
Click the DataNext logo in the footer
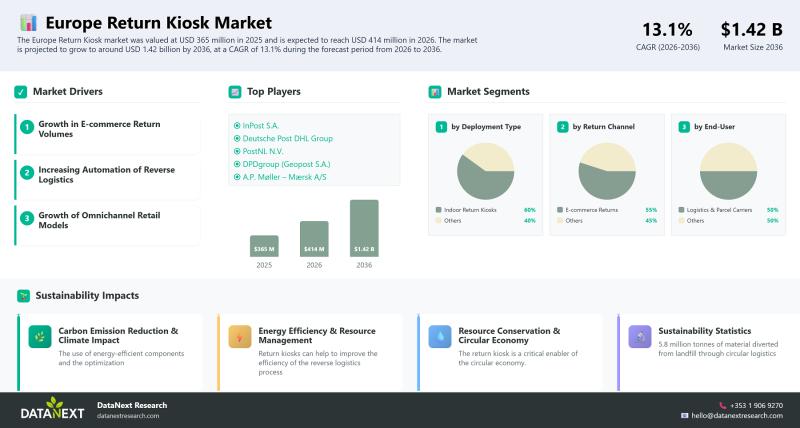[52, 409]
